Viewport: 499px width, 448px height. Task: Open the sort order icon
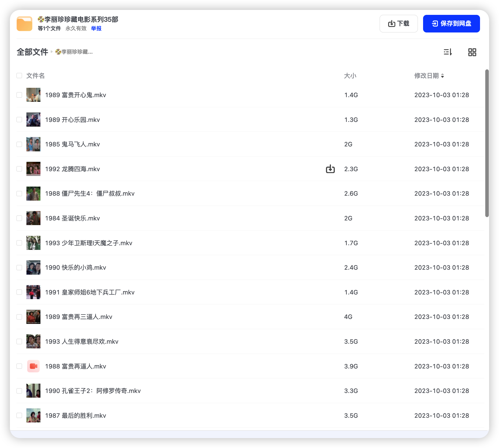pos(448,52)
